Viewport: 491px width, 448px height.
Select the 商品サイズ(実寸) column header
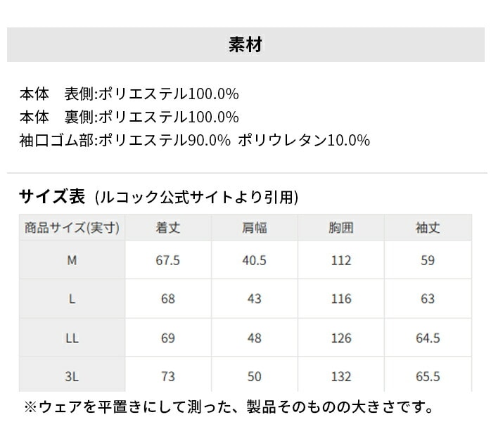pyautogui.click(x=72, y=228)
